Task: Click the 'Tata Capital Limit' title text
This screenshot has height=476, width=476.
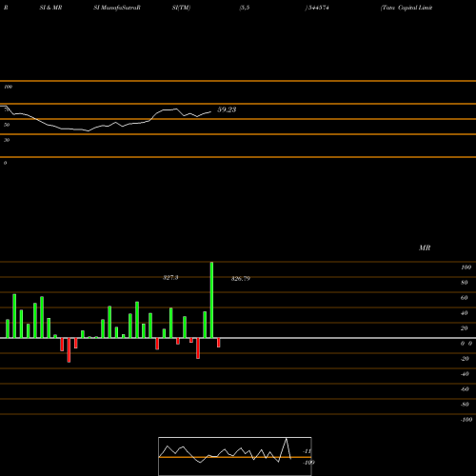Action: click(x=407, y=8)
